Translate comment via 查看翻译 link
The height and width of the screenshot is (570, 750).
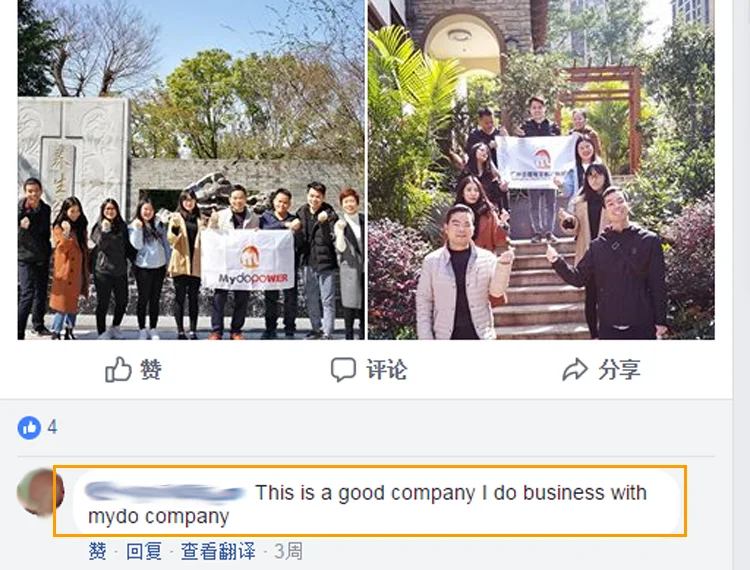[218, 551]
